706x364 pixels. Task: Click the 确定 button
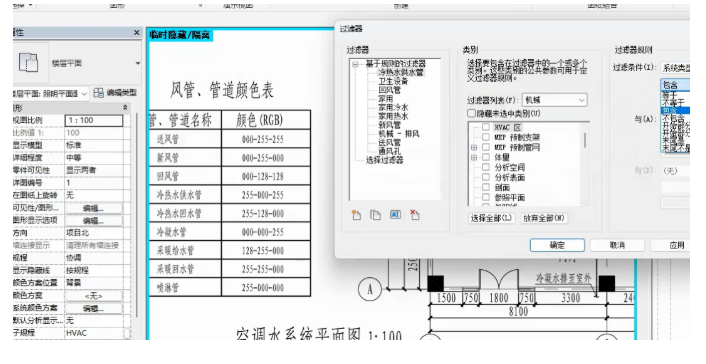(557, 245)
